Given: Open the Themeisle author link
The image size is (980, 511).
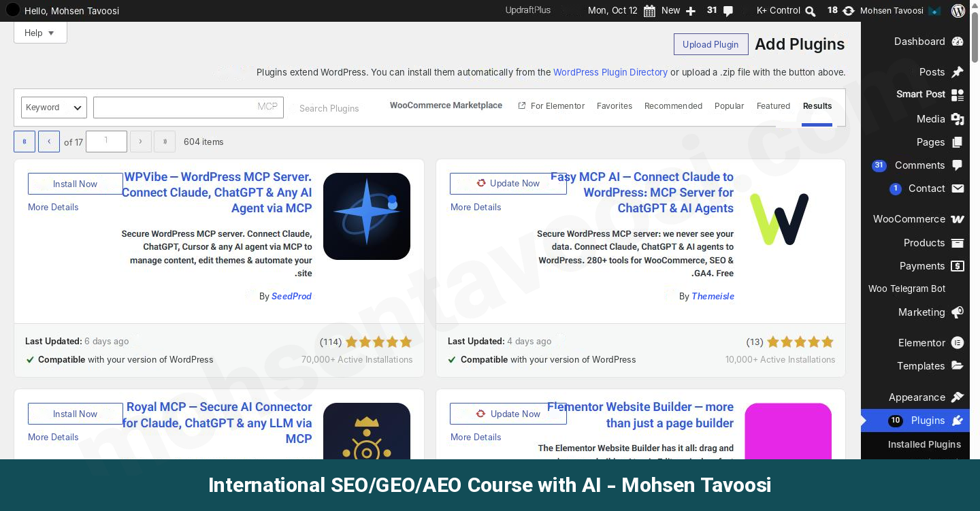Looking at the screenshot, I should (x=713, y=297).
